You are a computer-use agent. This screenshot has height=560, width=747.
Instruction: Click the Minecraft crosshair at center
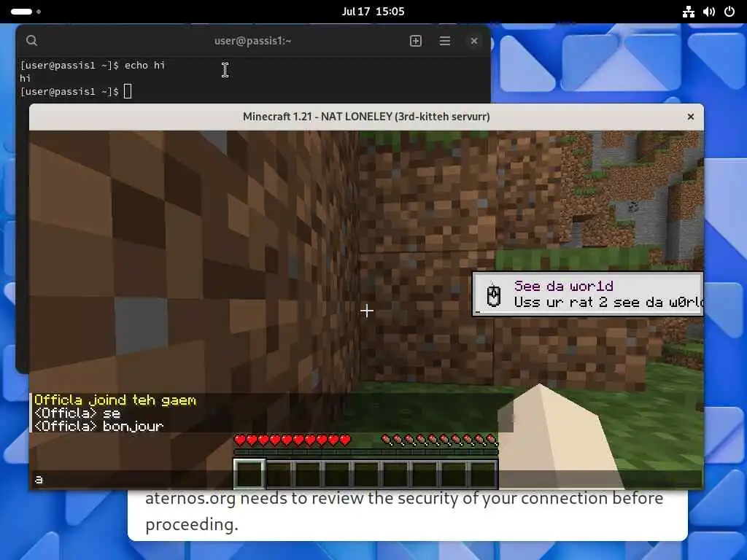pos(367,311)
